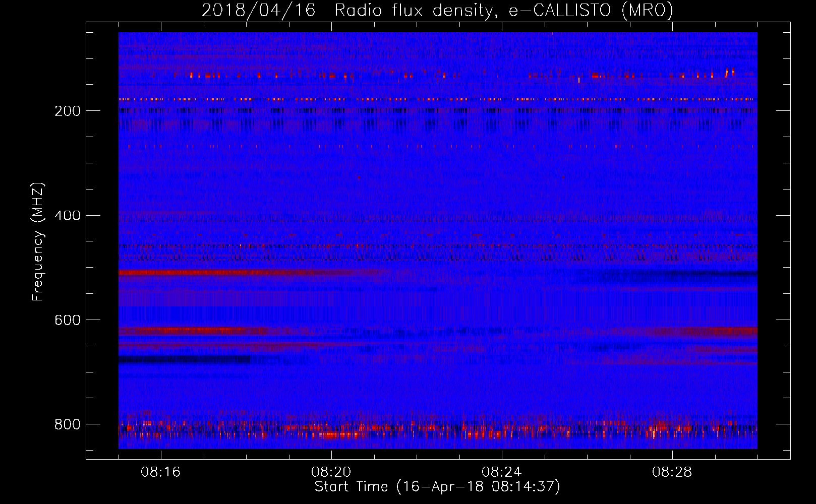The image size is (816, 504).
Task: Click the "Start Time (16-Apr-18 08:14:37)" axis label
Action: tap(437, 487)
